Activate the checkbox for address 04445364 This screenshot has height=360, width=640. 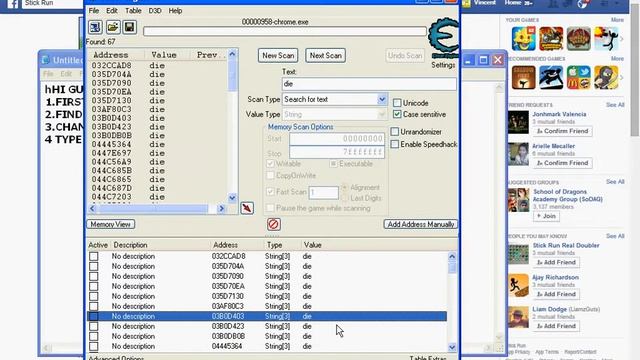point(93,346)
